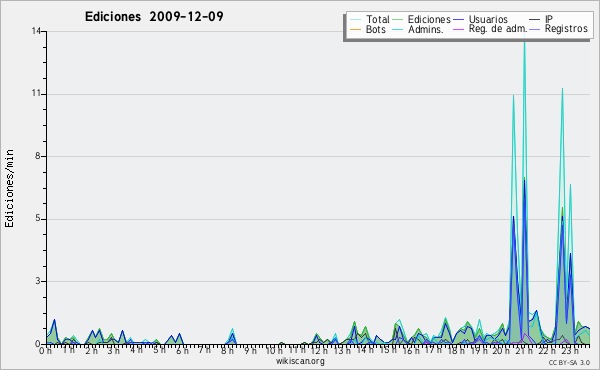The width and height of the screenshot is (600, 370).
Task: Click the y-axis value 3
Action: coord(38,281)
